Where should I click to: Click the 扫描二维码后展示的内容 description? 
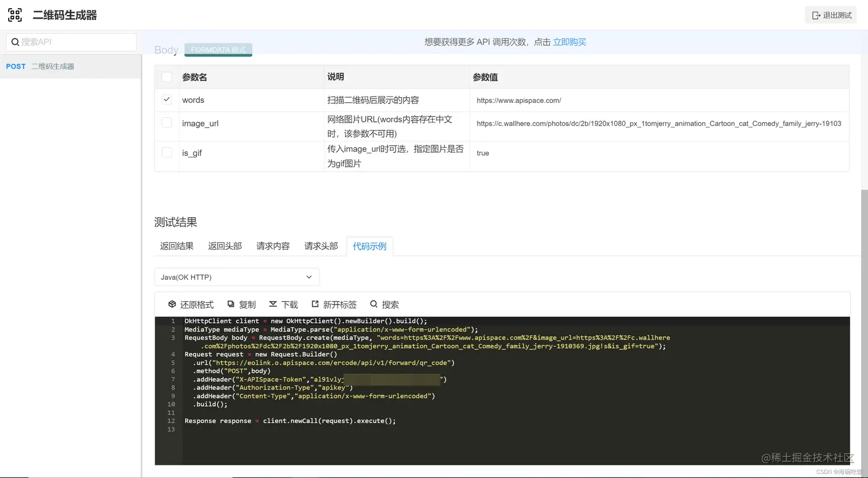pos(373,100)
